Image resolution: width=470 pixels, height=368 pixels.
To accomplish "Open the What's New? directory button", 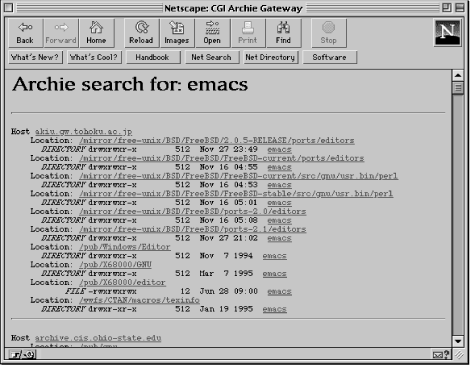I will (x=35, y=57).
